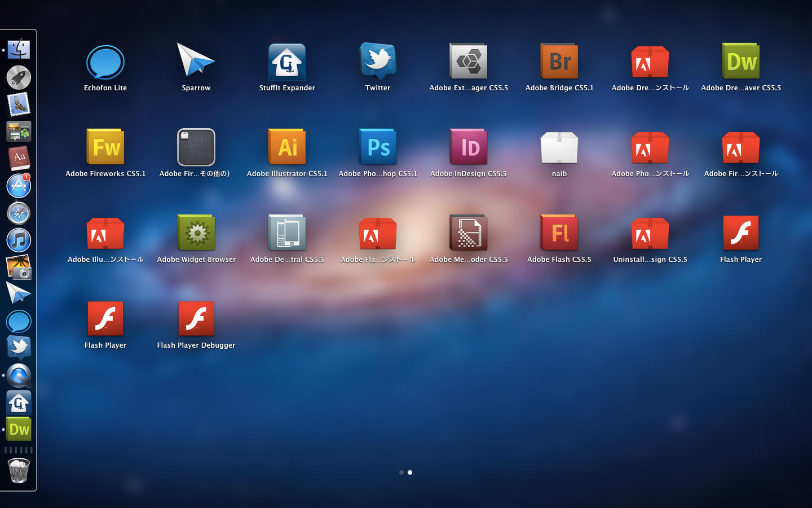Open the Adobe Flash uninstaller icon
812x508 pixels.
378,234
